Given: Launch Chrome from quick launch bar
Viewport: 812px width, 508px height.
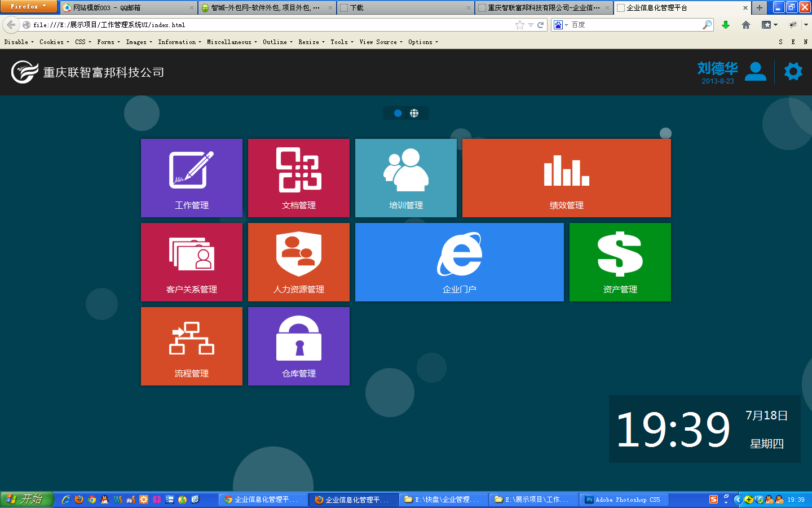Looking at the screenshot, I should 92,500.
